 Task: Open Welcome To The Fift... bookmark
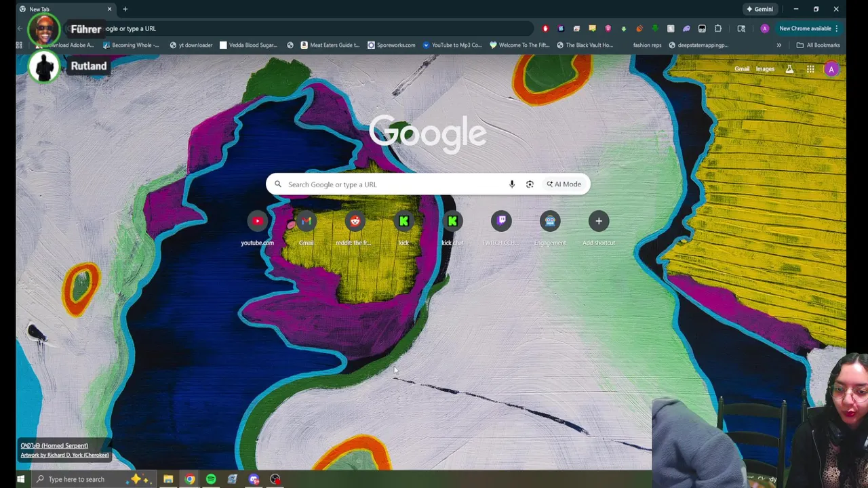pos(519,45)
